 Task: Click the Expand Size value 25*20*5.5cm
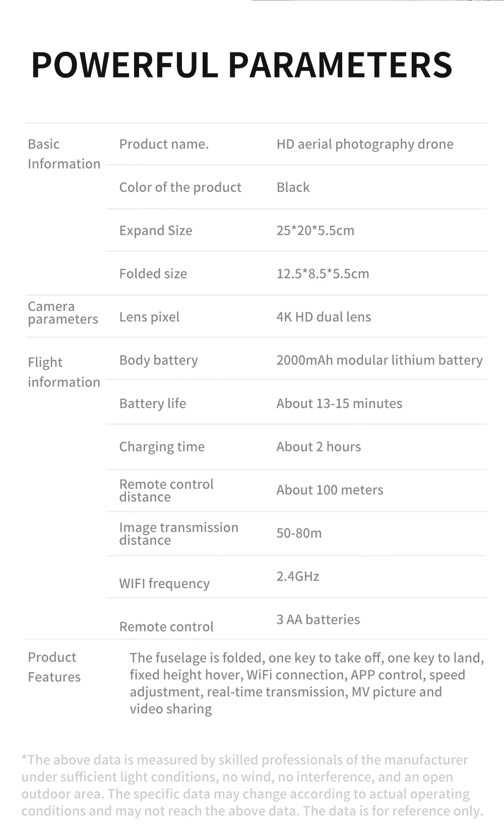[316, 230]
